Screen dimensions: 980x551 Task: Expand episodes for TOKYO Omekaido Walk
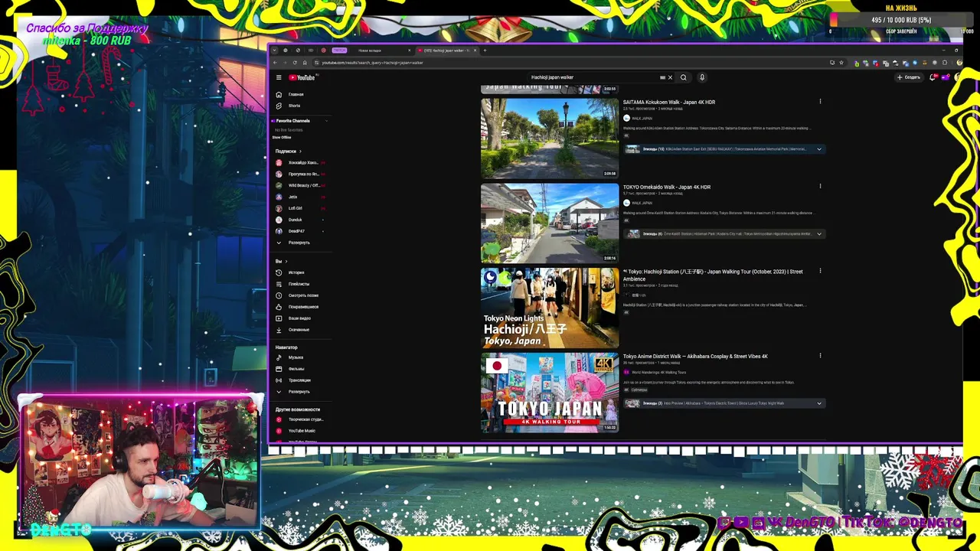(x=819, y=234)
